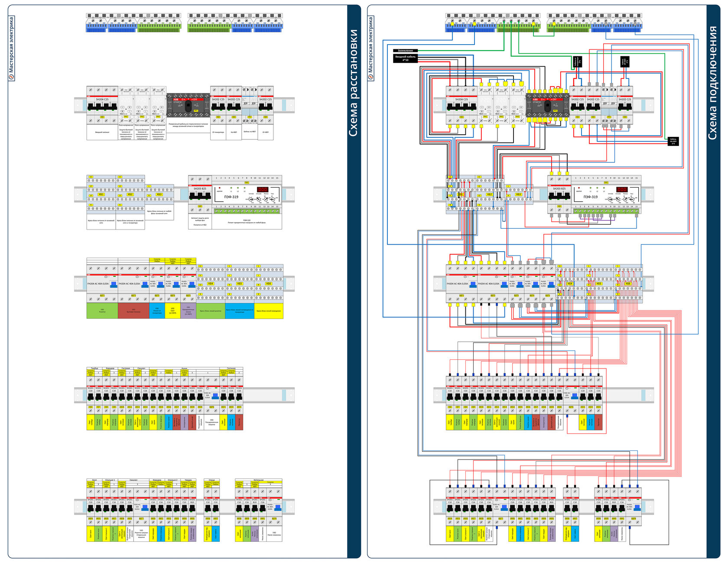Viewport: 728px width, 563px height.
Task: Click 'От ИБП' caption in layout diagram
Action: point(265,132)
